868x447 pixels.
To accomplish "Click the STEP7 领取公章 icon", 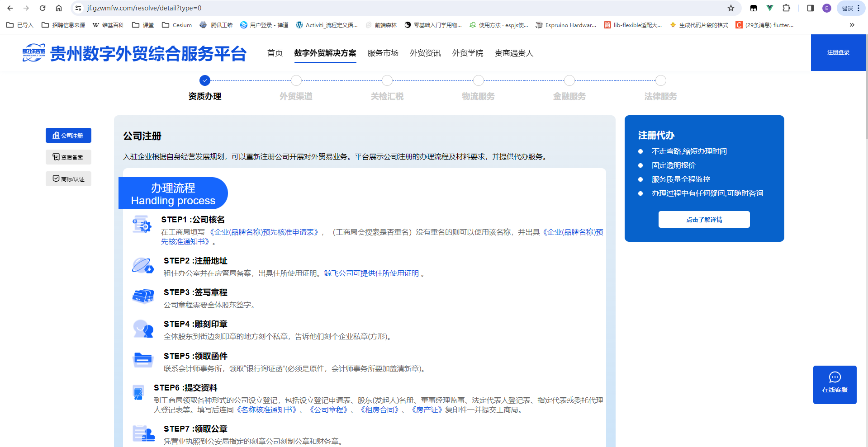I will pos(143,433).
